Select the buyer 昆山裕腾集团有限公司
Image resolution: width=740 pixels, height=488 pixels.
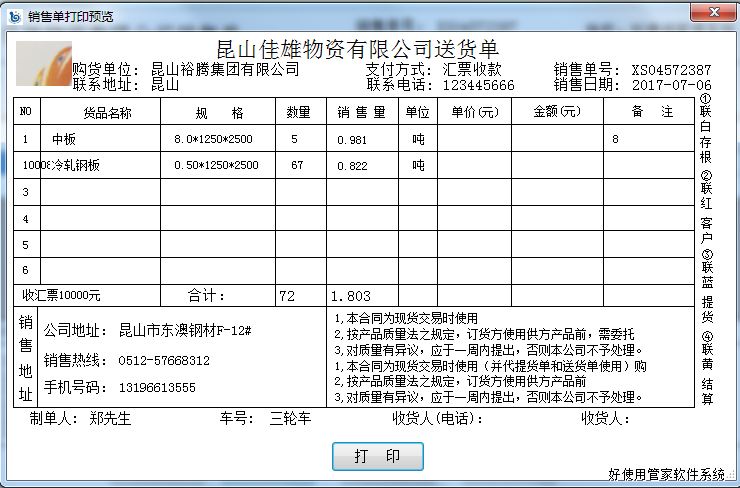[225, 70]
